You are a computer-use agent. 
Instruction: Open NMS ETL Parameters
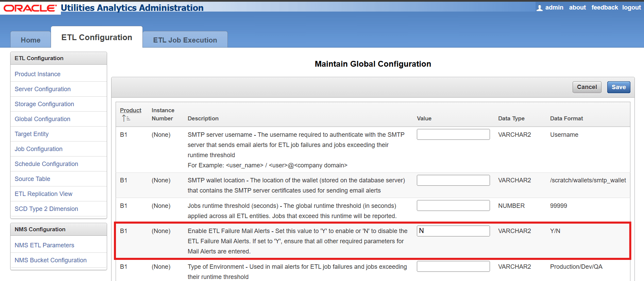coord(44,245)
